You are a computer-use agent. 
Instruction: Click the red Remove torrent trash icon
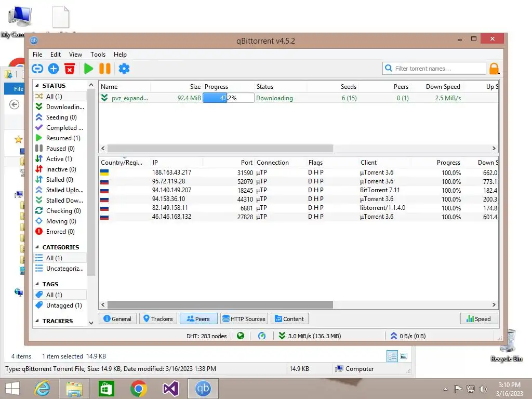click(70, 69)
